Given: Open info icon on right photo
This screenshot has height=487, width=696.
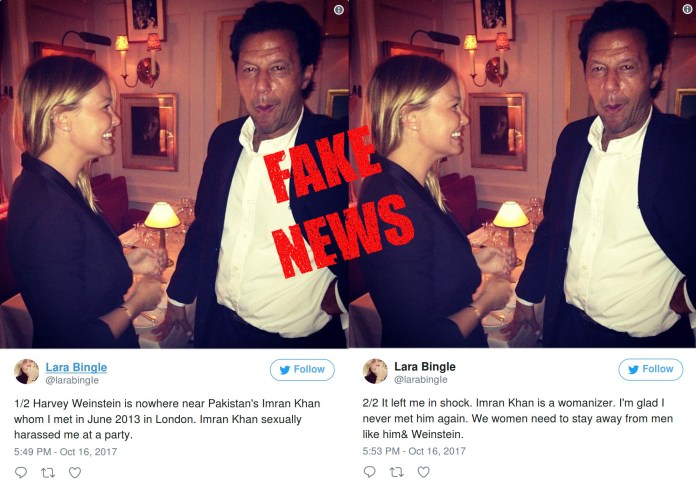Looking at the screenshot, I should (x=688, y=9).
